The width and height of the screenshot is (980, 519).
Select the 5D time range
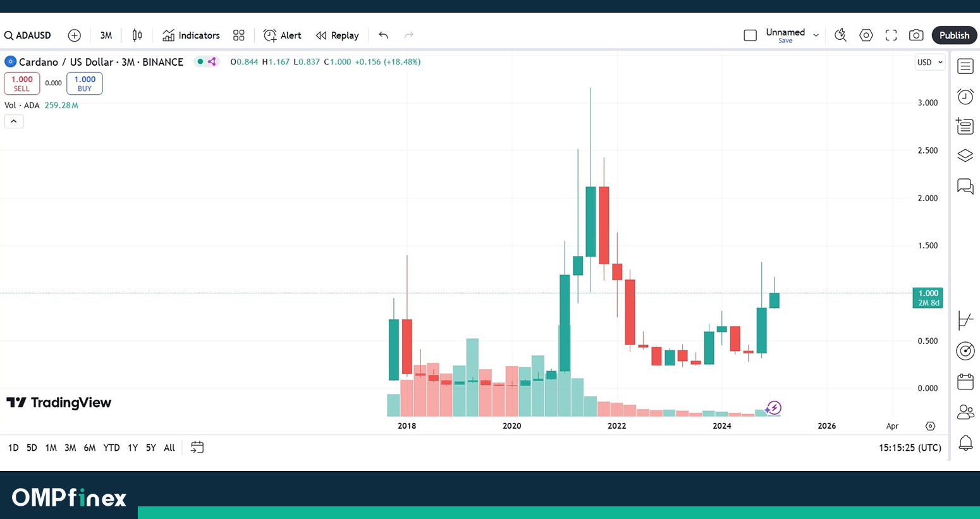click(32, 448)
